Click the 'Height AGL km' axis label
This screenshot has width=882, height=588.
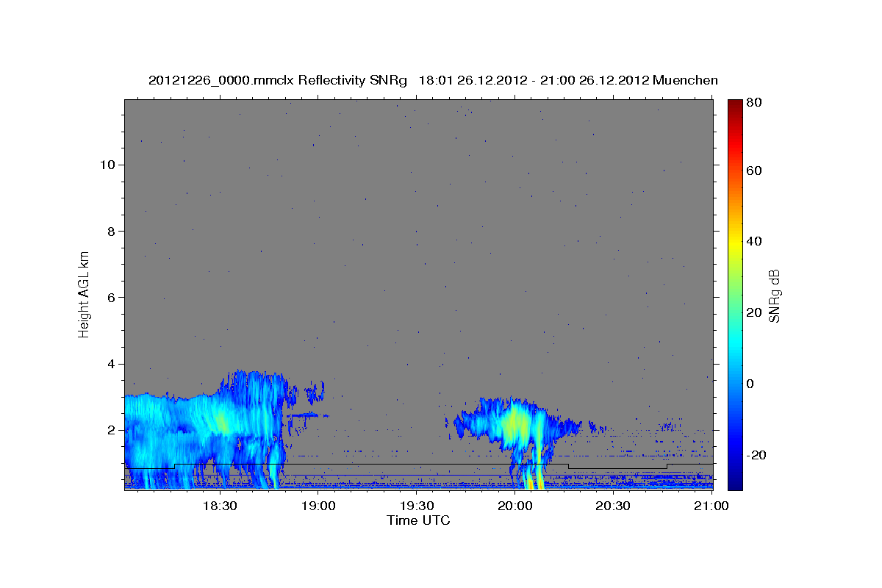click(85, 295)
